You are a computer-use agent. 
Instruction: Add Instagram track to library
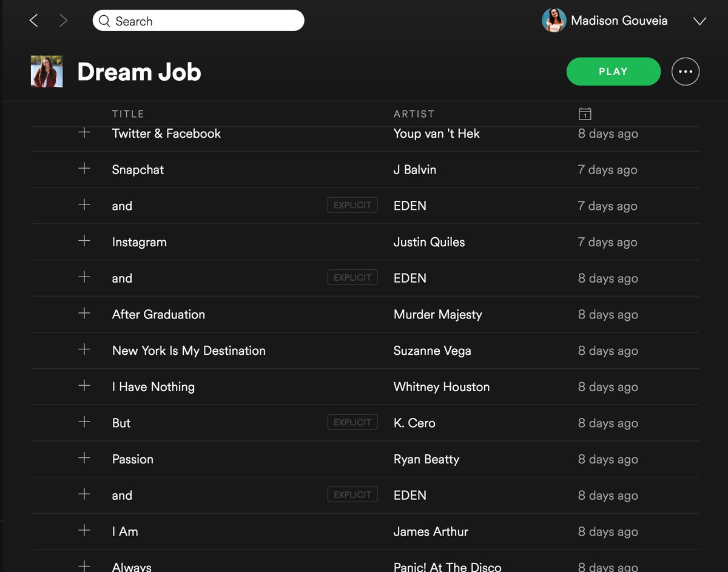pyautogui.click(x=84, y=241)
